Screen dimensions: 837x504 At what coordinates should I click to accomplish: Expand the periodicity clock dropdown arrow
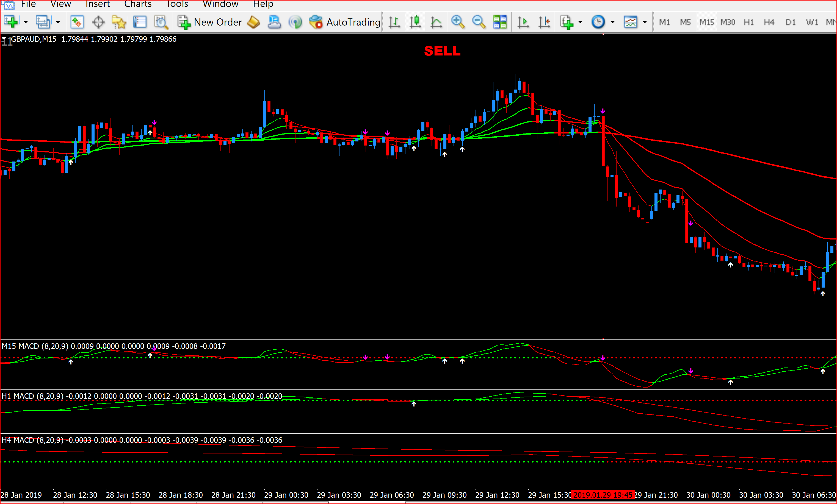[x=612, y=23]
